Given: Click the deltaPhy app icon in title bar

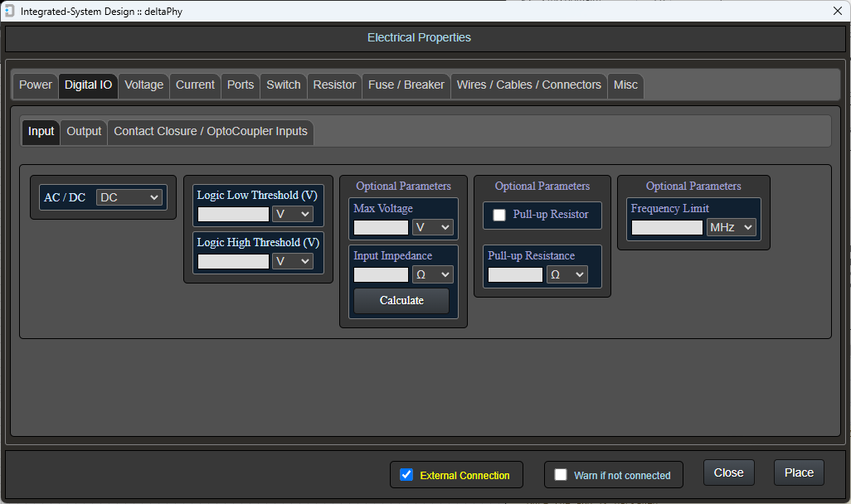Looking at the screenshot, I should click(x=9, y=11).
